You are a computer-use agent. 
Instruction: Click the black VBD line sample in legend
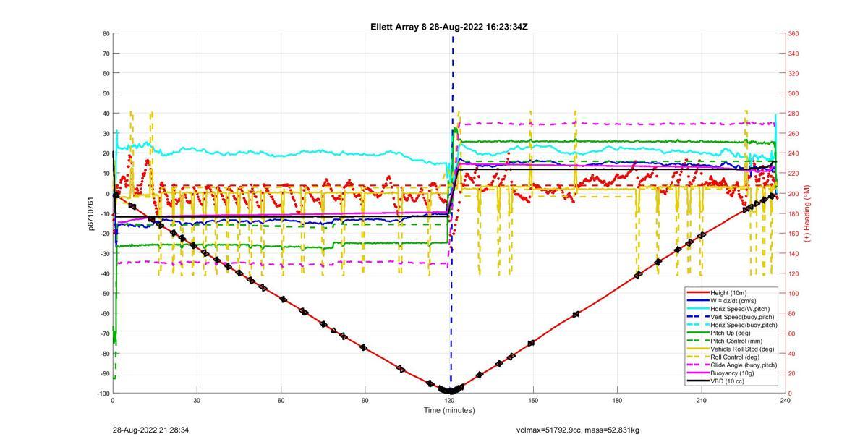pyautogui.click(x=698, y=381)
